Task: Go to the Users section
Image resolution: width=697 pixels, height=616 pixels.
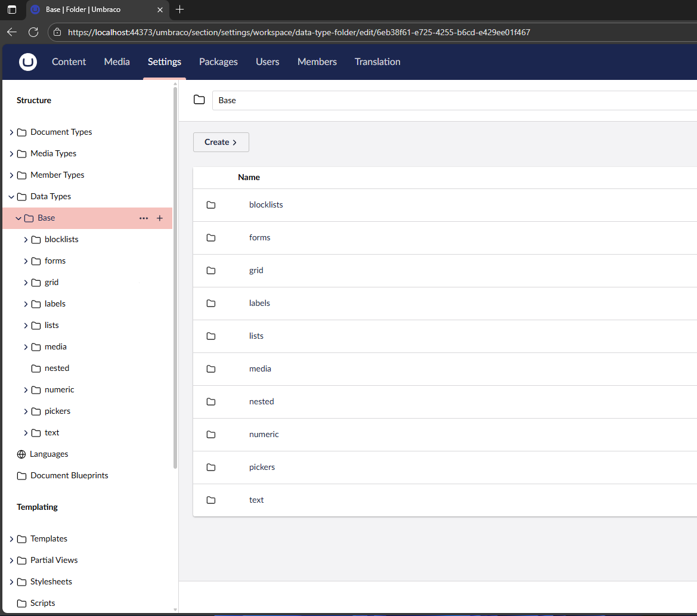Action: [267, 62]
